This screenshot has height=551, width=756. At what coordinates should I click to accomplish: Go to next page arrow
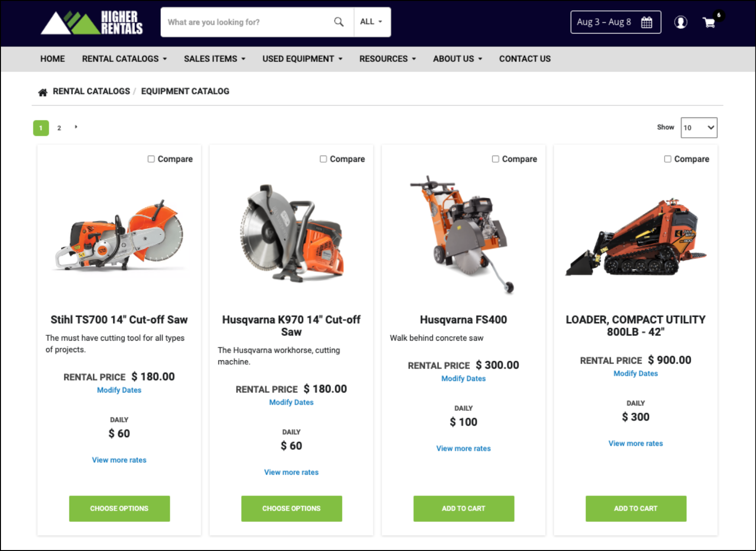(76, 127)
